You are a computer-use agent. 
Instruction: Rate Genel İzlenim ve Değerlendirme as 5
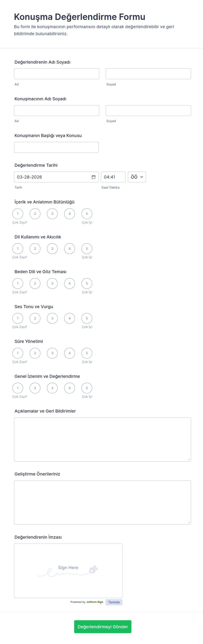87,388
